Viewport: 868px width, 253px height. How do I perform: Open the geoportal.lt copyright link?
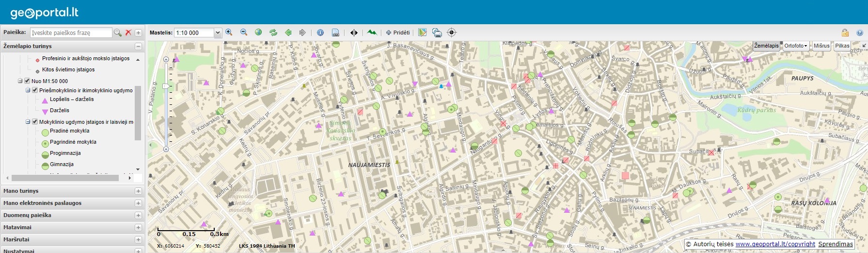775,244
